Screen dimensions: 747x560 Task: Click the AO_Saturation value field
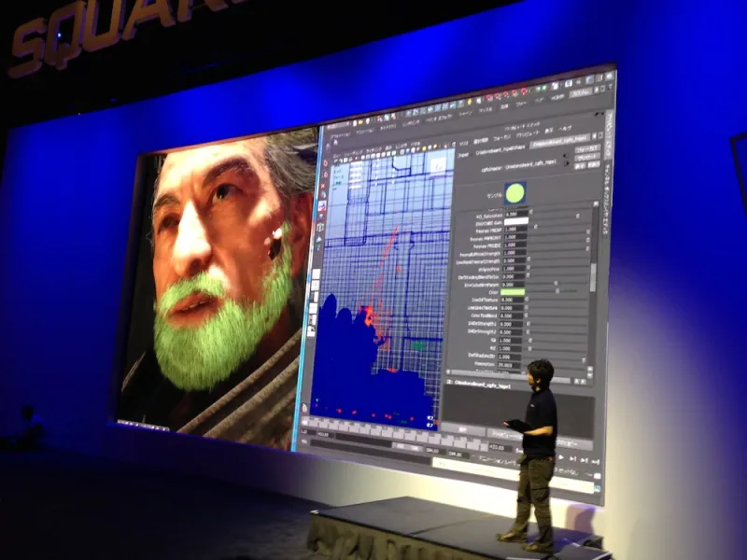click(x=516, y=213)
